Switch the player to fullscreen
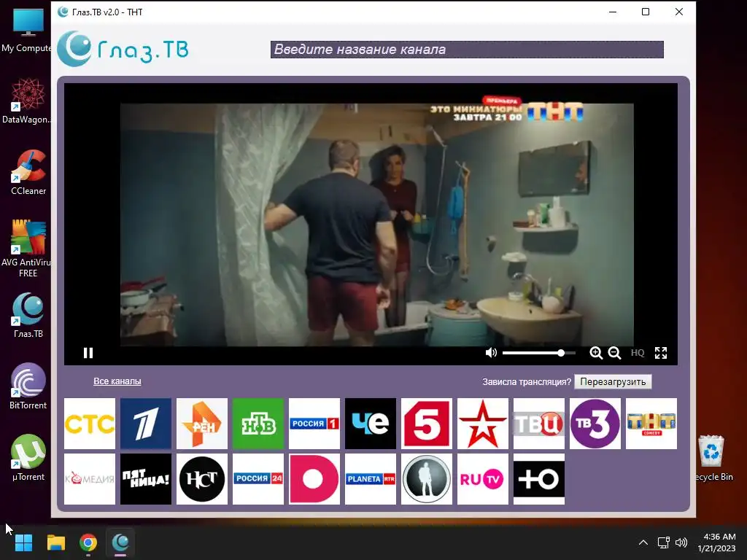Viewport: 747px width, 560px height. [661, 353]
